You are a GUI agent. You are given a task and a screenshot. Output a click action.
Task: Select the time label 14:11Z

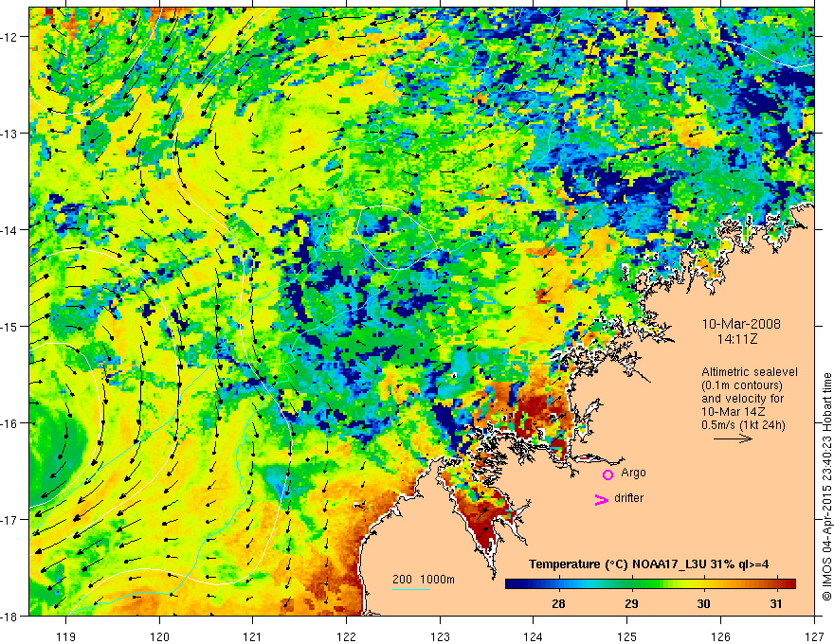coord(736,339)
